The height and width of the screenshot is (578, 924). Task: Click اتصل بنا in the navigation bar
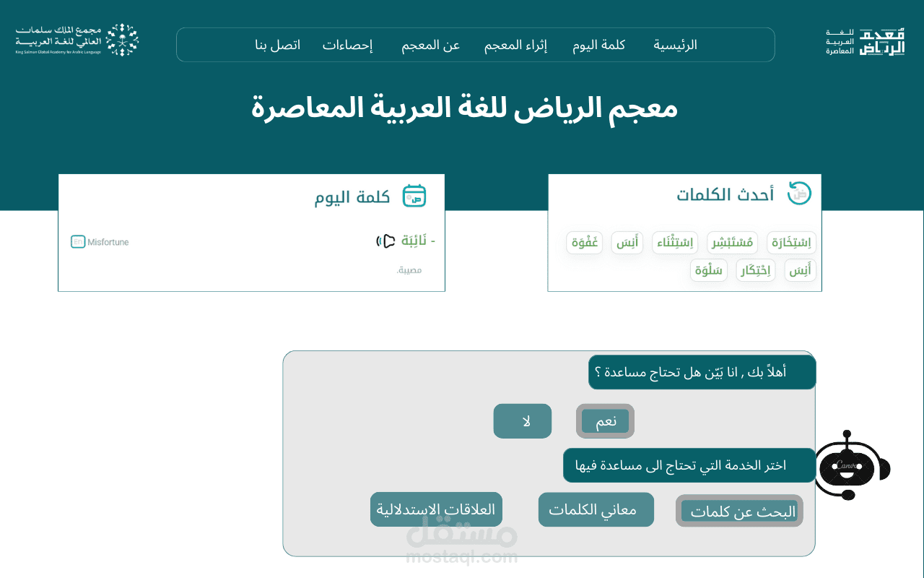(x=278, y=45)
